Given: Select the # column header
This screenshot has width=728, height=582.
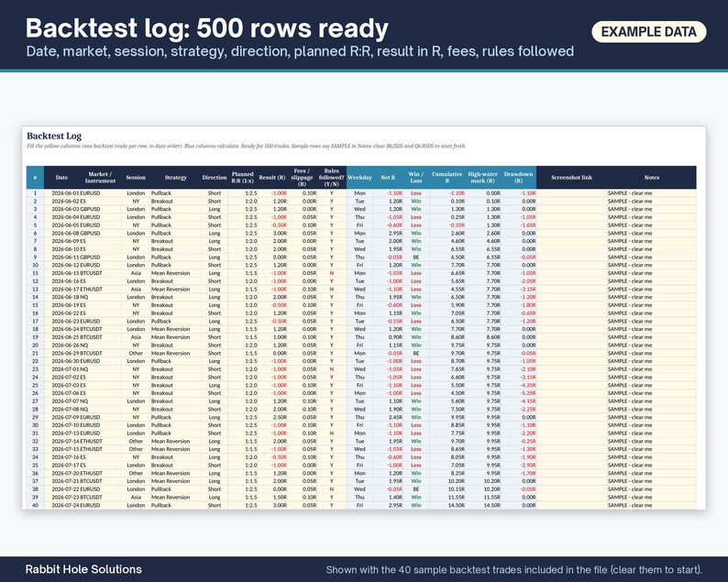Looking at the screenshot, I should coord(35,177).
